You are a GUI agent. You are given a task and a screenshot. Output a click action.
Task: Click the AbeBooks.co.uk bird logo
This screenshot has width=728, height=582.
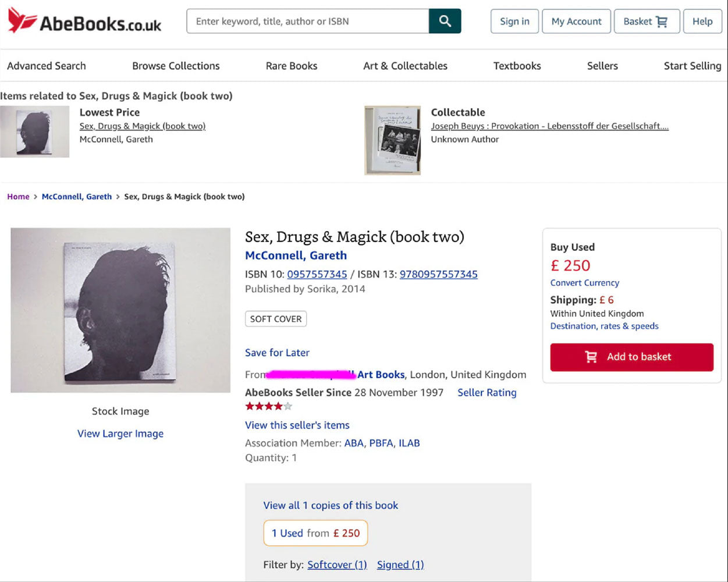(22, 21)
